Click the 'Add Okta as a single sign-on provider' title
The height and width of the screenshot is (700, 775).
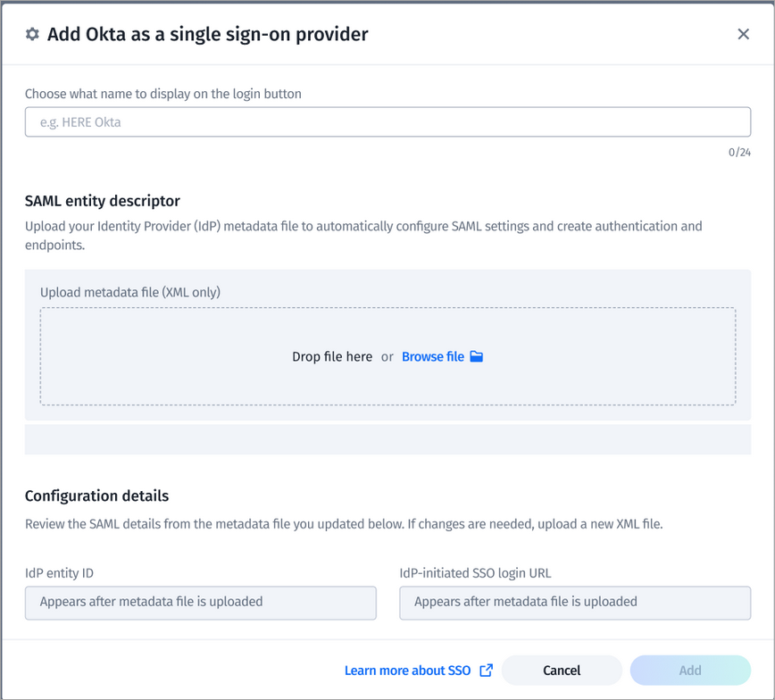(x=207, y=34)
